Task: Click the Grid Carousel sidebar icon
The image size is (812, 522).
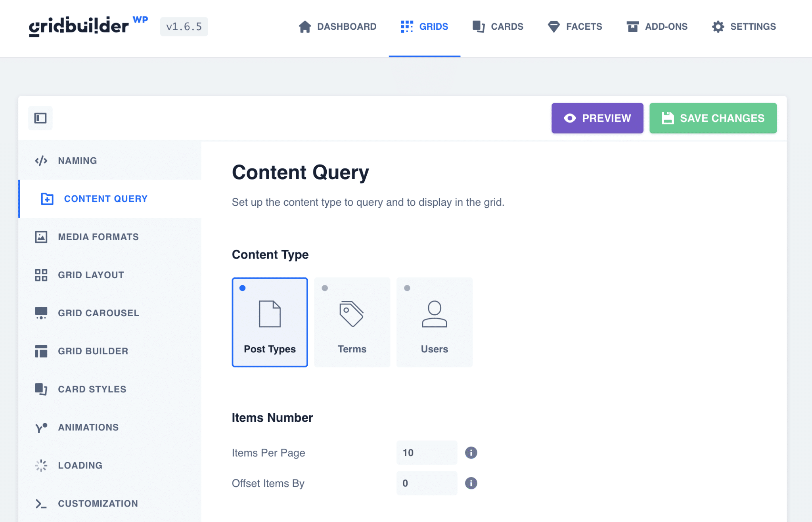Action: [42, 312]
